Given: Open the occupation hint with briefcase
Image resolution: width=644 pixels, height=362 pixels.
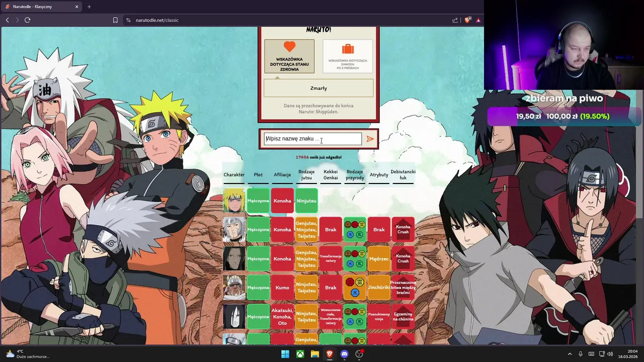Looking at the screenshot, I should pos(348,56).
